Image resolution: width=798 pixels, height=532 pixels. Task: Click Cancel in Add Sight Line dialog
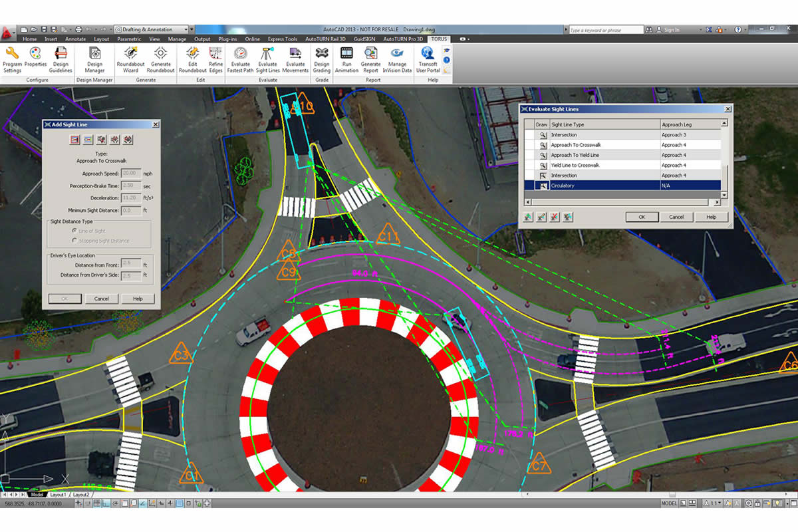[x=101, y=299]
